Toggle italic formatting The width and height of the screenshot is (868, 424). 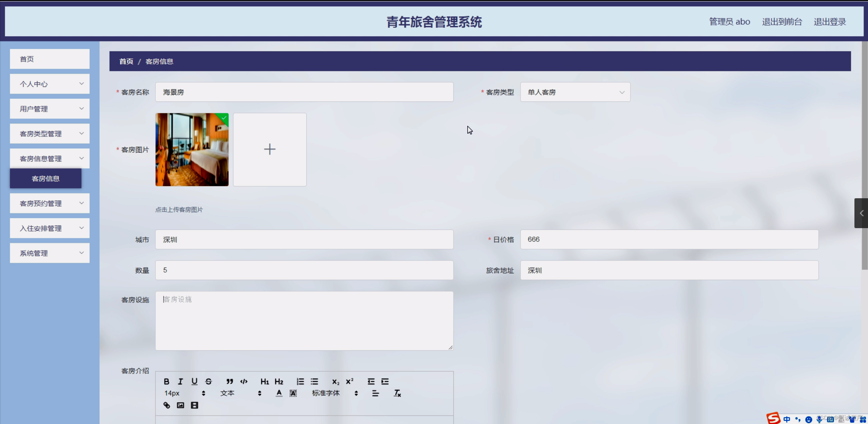181,381
